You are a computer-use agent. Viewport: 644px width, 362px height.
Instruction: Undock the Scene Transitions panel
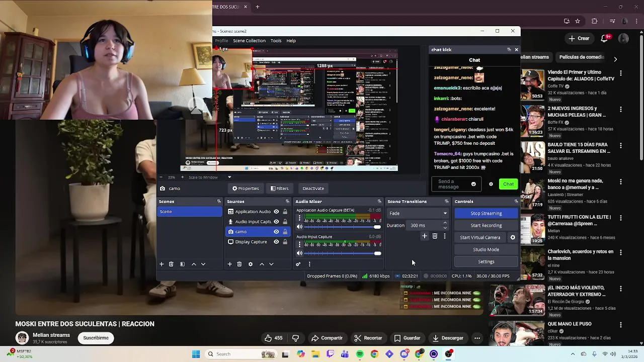click(446, 202)
